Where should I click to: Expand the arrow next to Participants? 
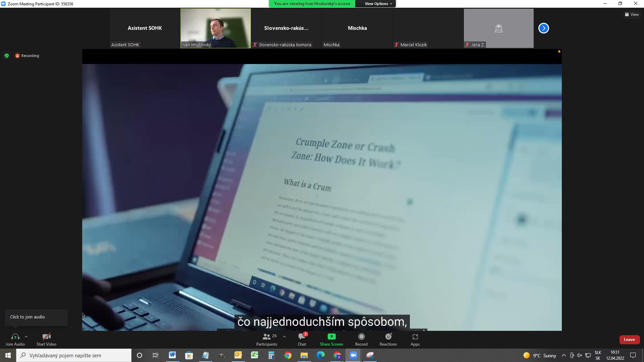coord(284,337)
